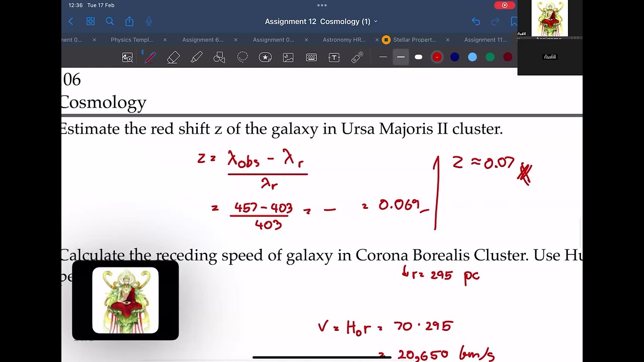Select the Shapes tool
The image size is (644, 362).
(x=219, y=57)
